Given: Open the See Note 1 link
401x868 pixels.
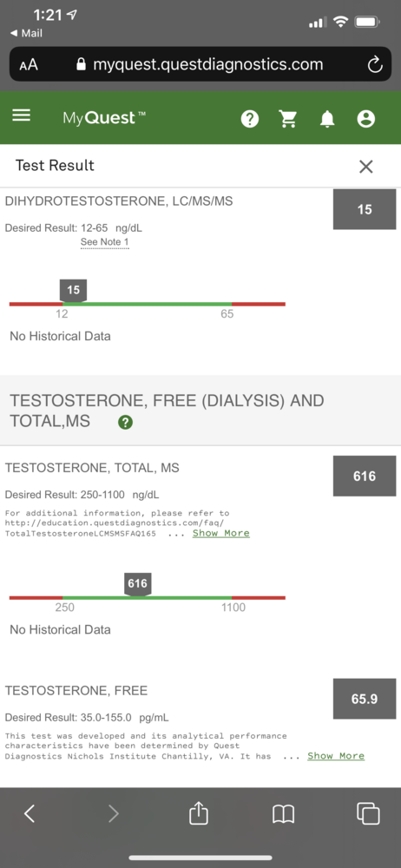Looking at the screenshot, I should [x=105, y=242].
